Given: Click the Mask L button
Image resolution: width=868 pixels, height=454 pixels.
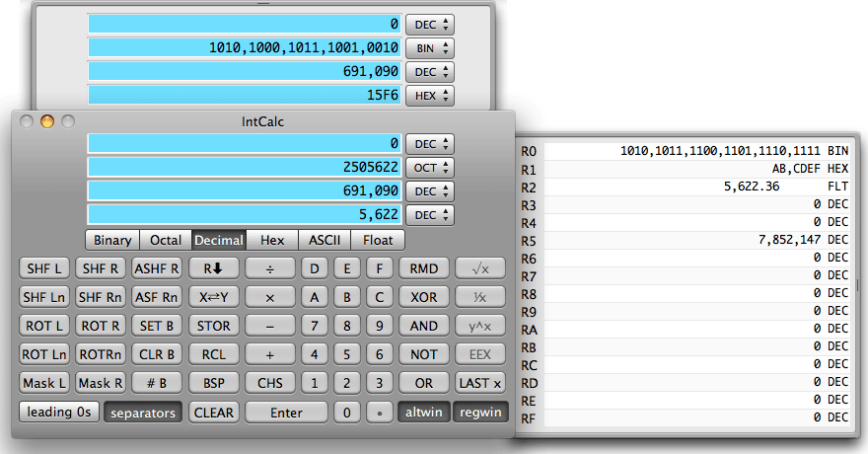Looking at the screenshot, I should 44,383.
